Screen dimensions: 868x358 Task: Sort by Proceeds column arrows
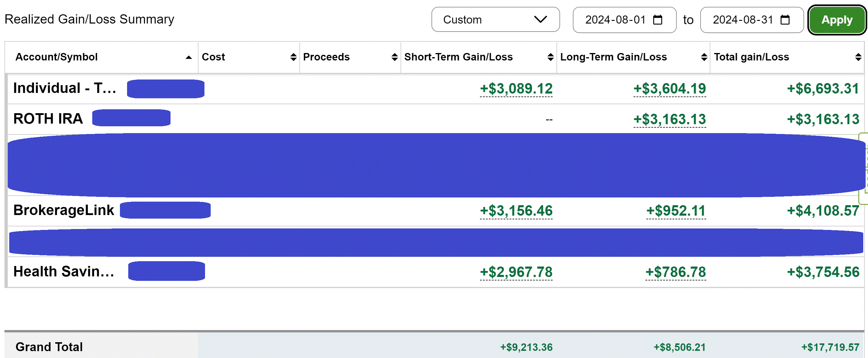click(395, 57)
